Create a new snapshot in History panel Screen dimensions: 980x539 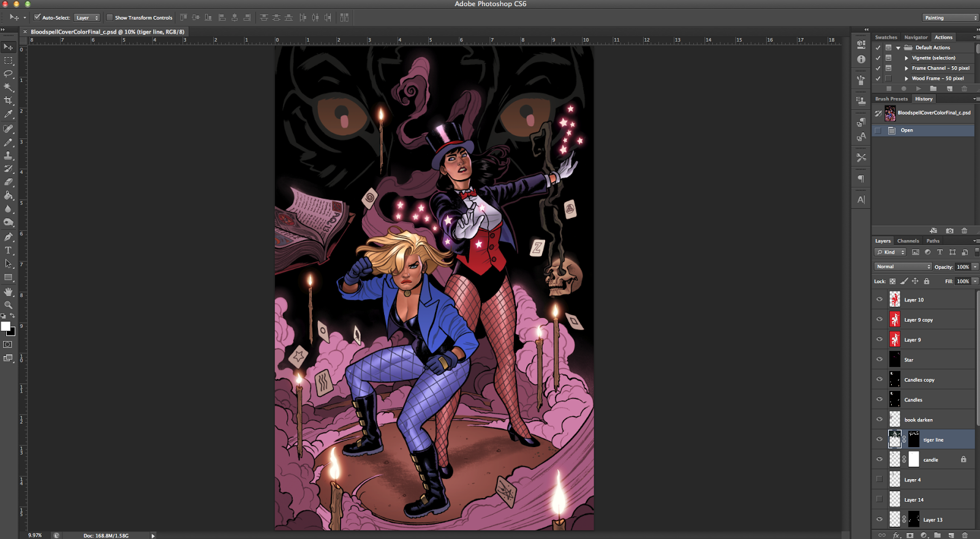click(x=949, y=231)
